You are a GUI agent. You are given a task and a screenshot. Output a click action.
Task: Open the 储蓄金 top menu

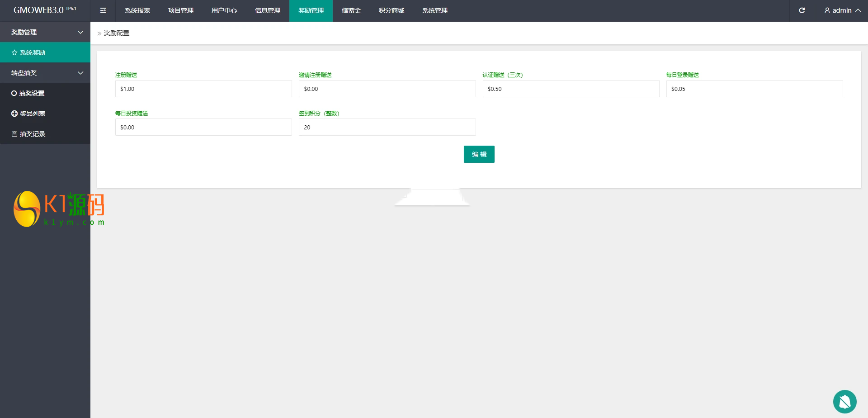[351, 10]
